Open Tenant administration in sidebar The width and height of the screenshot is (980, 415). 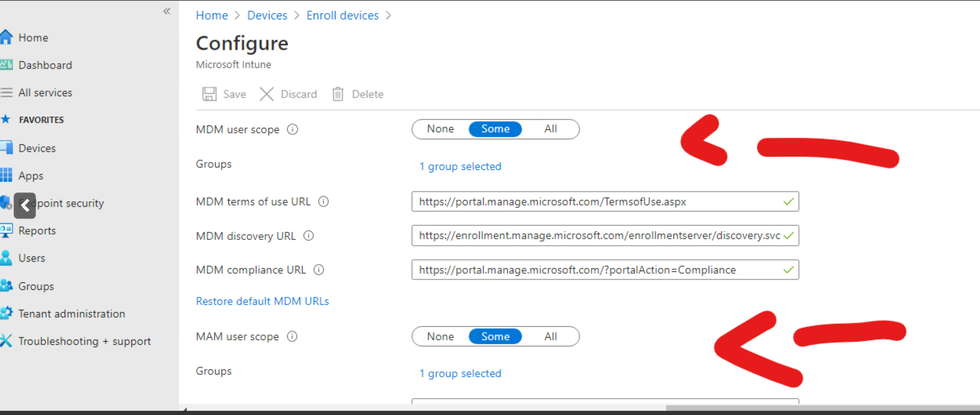[72, 314]
